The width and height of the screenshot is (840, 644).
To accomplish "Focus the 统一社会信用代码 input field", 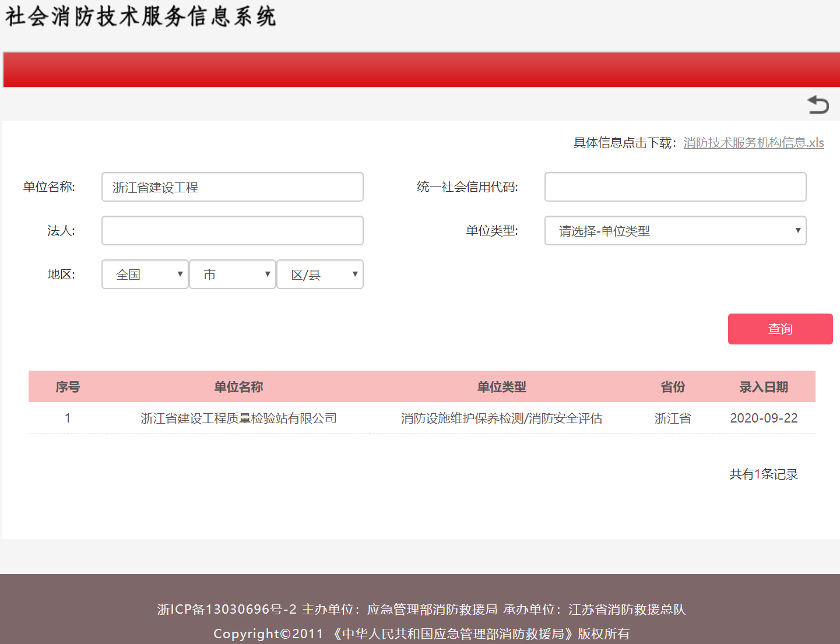I will [676, 187].
